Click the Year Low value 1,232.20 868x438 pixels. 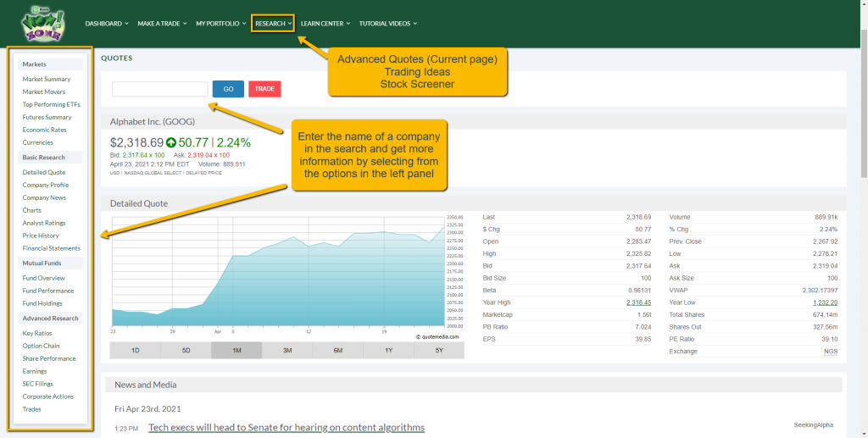(826, 303)
